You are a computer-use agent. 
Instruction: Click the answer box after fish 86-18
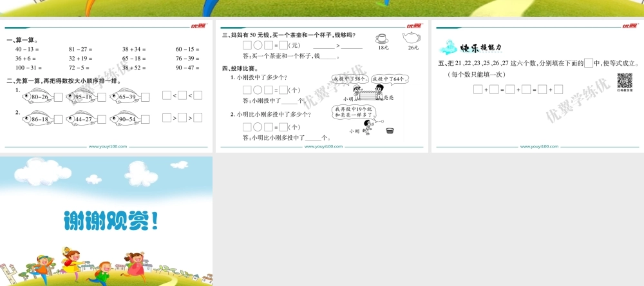coord(58,119)
